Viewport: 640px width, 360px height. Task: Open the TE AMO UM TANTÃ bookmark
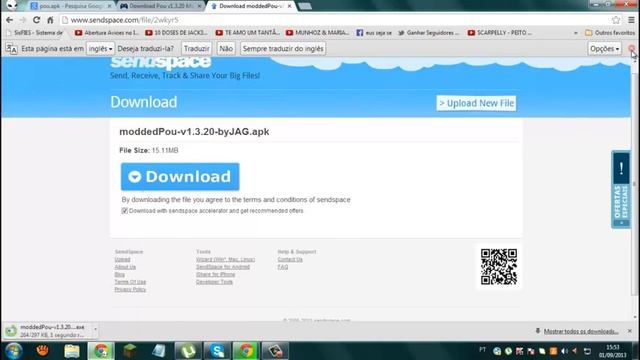click(248, 33)
